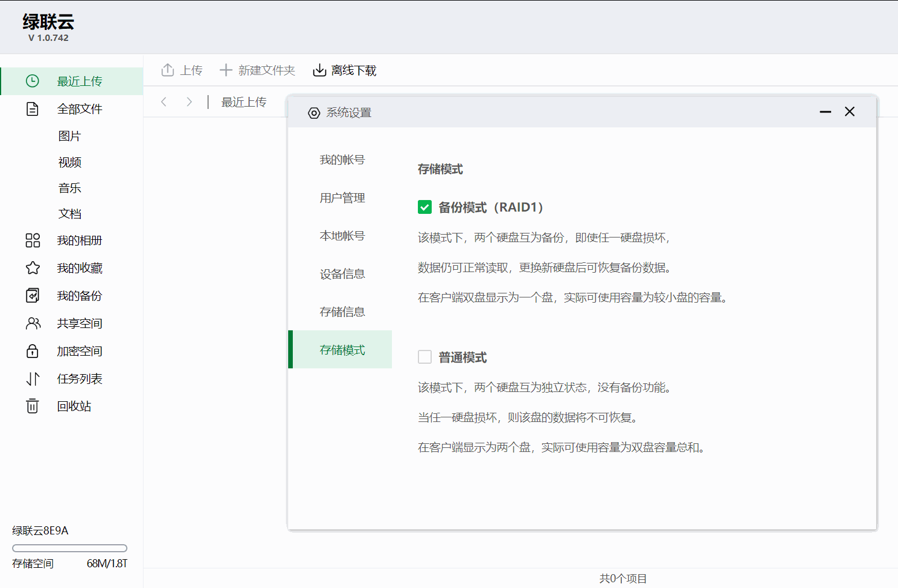The width and height of the screenshot is (898, 588).
Task: Select the 存储模式 settings tab
Action: (x=340, y=349)
